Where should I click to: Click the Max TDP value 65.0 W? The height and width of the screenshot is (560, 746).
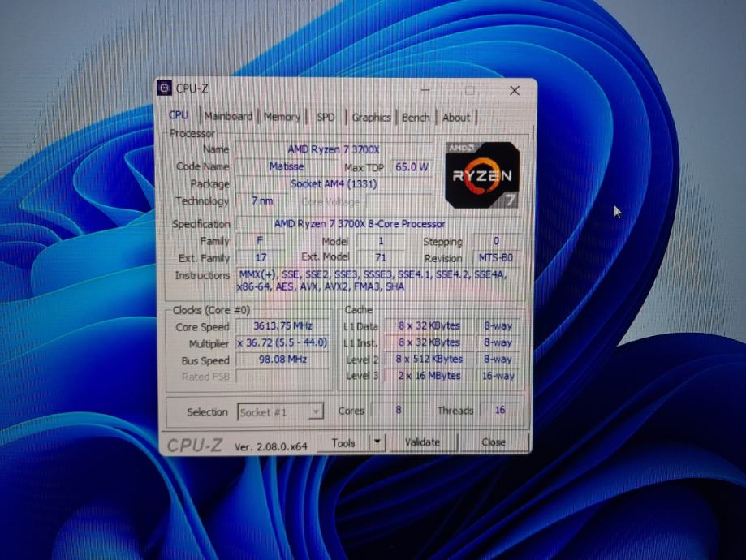click(x=412, y=167)
